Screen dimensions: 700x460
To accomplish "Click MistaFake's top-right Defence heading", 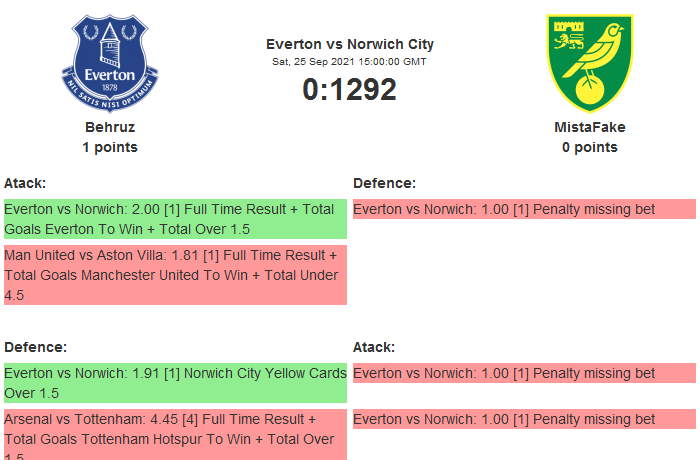I will pos(384,183).
